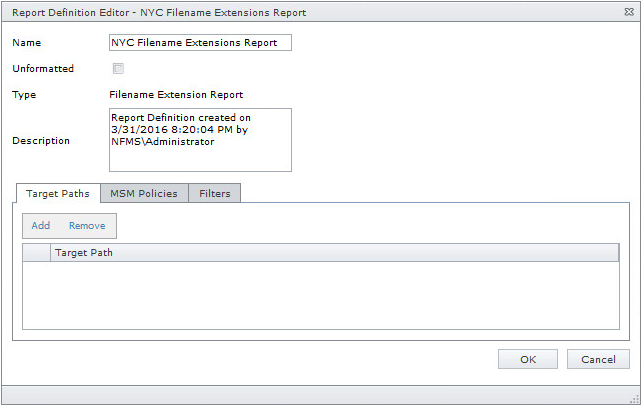Open the MSM Policies tab
Image resolution: width=642 pixels, height=406 pixels.
(x=144, y=193)
